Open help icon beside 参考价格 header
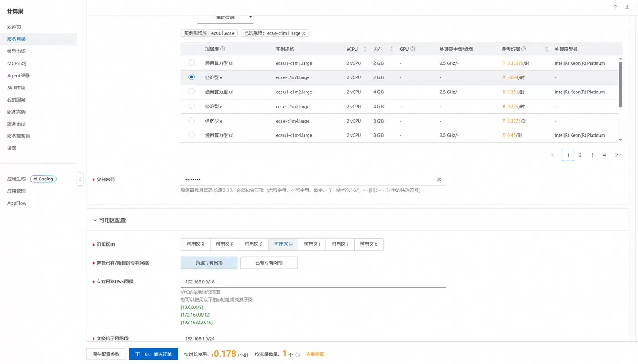 pos(524,49)
